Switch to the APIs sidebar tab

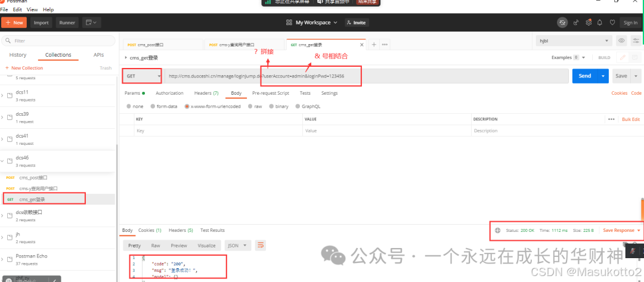98,55
